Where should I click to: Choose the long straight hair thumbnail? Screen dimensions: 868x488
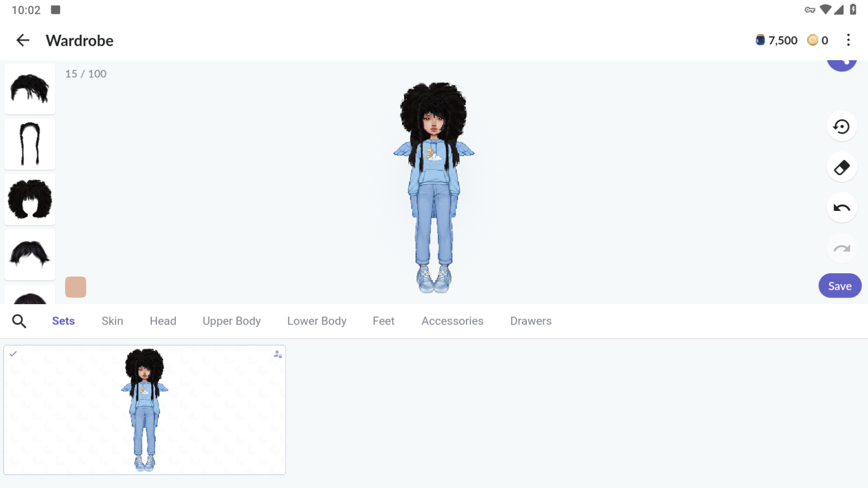coord(30,144)
